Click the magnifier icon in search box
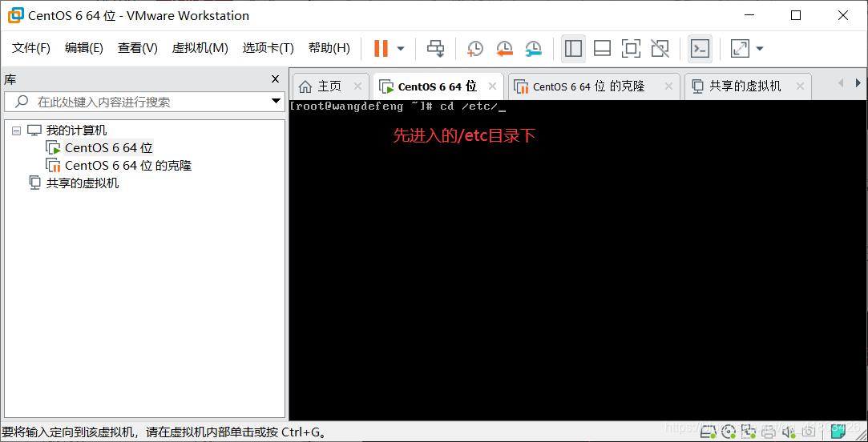This screenshot has width=868, height=442. pyautogui.click(x=22, y=102)
